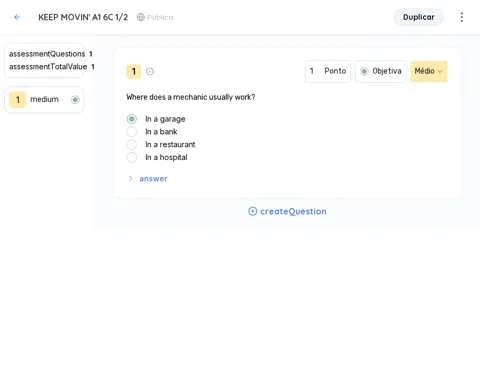
Task: Click the createQuestion link
Action: coord(287,211)
